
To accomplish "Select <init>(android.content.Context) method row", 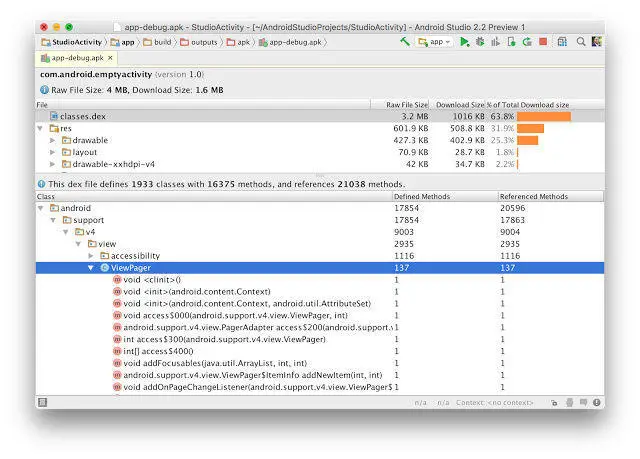I will (320, 291).
